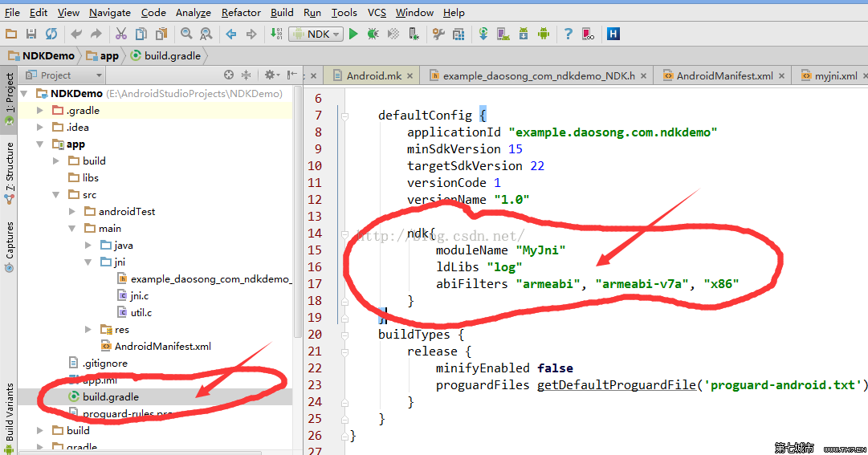The image size is (868, 455).
Task: Click the Run with Coverage icon
Action: (x=393, y=35)
